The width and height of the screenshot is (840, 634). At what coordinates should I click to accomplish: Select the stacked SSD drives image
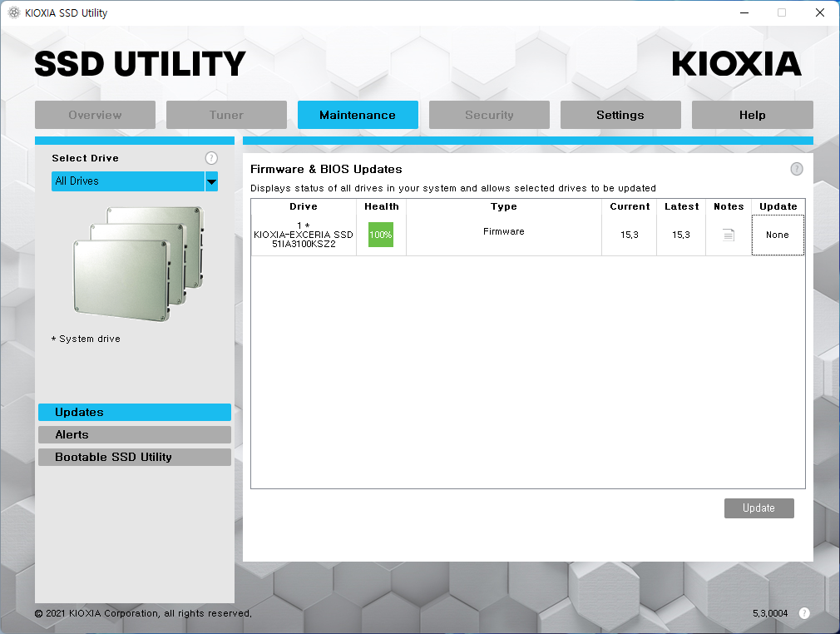pos(139,264)
